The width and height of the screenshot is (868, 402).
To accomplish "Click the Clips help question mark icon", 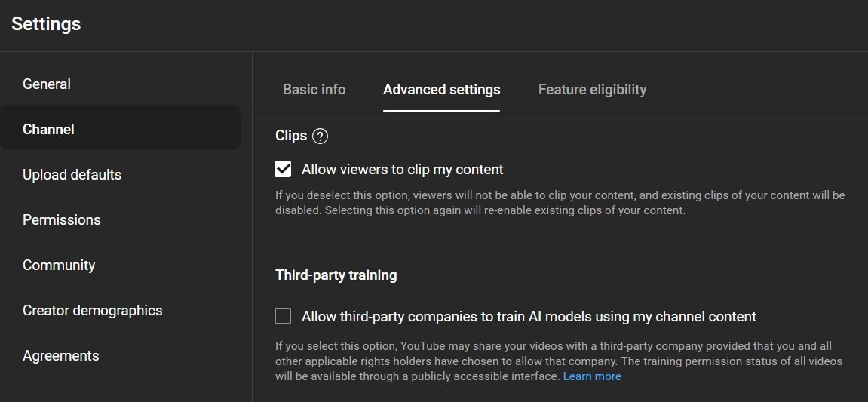I will pyautogui.click(x=320, y=137).
